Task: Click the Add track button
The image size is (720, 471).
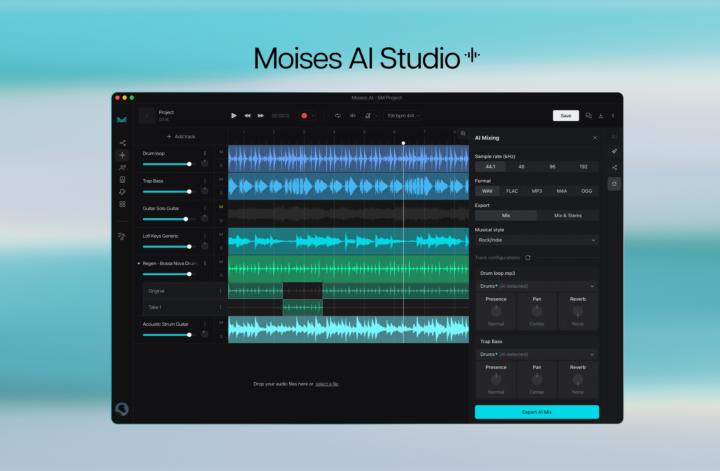Action: (181, 137)
